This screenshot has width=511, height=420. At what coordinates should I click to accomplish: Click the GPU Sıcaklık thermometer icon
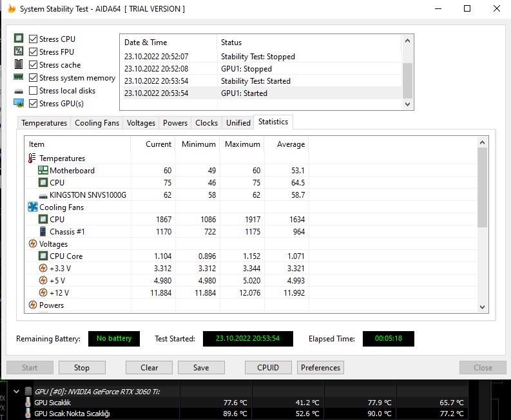pos(28,402)
